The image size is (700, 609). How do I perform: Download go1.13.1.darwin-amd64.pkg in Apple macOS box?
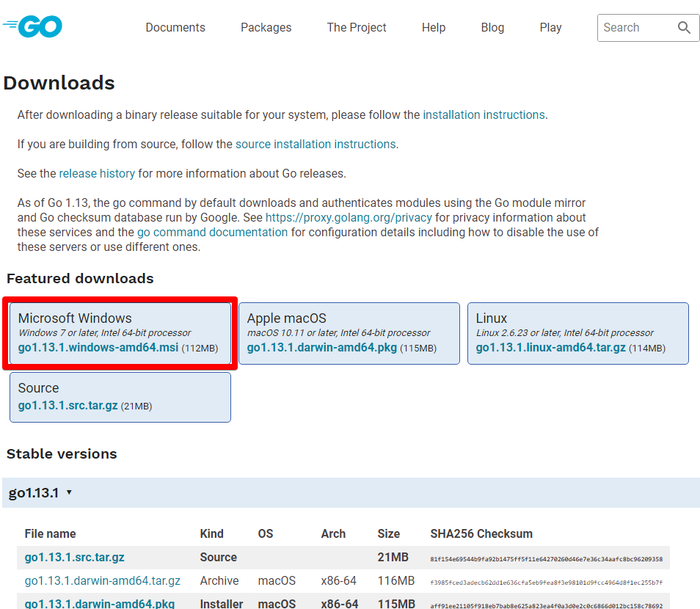[322, 347]
